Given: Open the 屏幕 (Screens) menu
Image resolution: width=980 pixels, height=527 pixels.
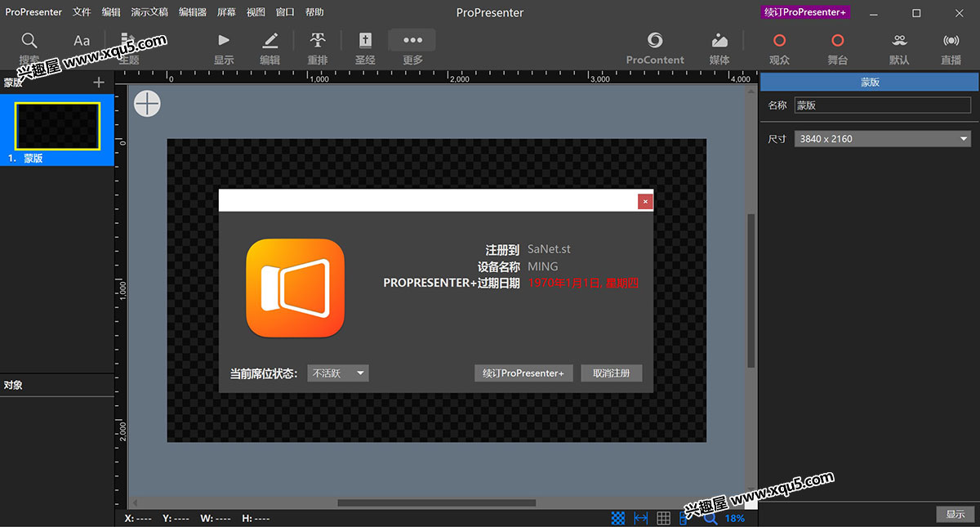Looking at the screenshot, I should tap(226, 12).
